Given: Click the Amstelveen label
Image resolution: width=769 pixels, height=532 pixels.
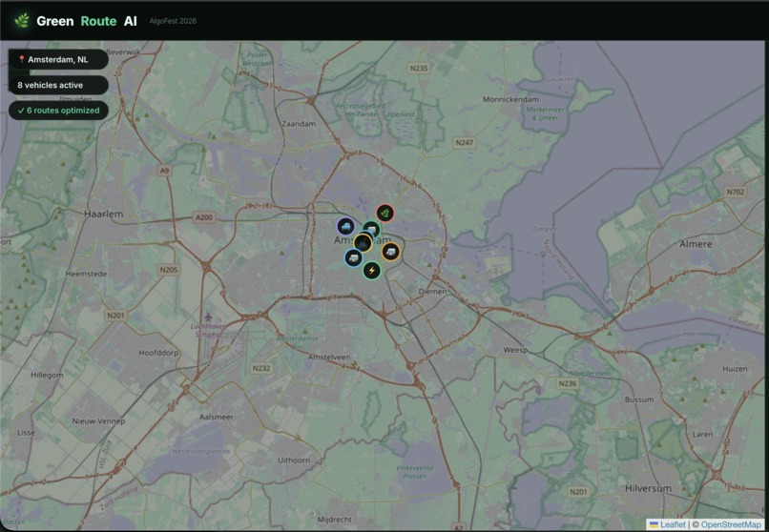Looking at the screenshot, I should [x=329, y=358].
